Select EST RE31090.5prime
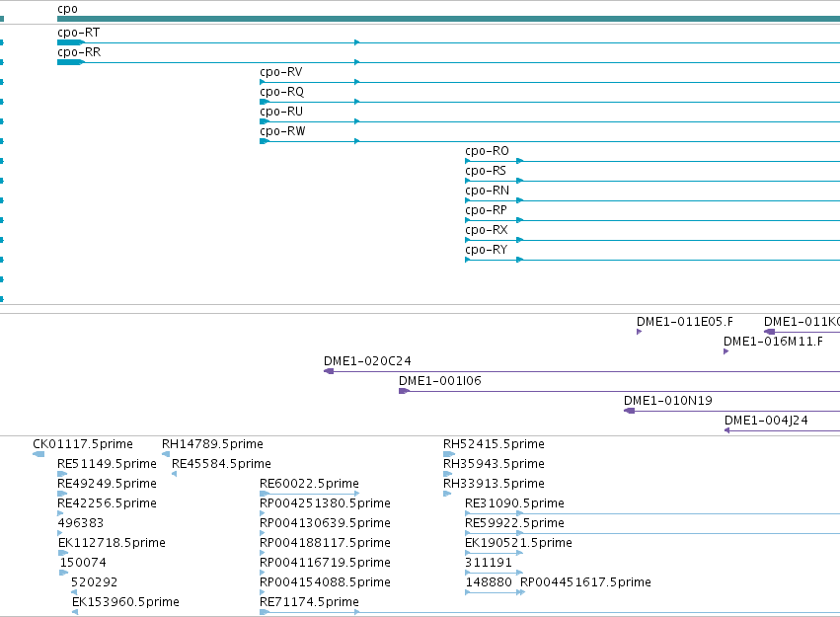840x617 pixels. 514,503
